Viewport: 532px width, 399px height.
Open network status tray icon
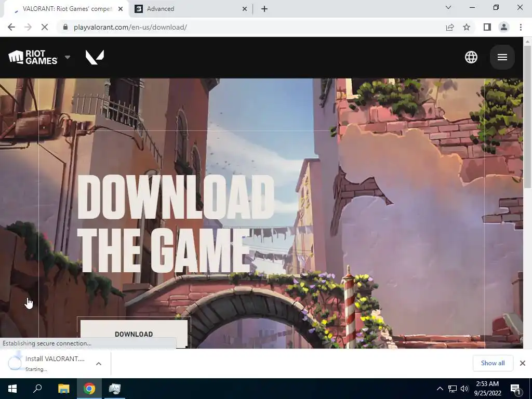[453, 389]
